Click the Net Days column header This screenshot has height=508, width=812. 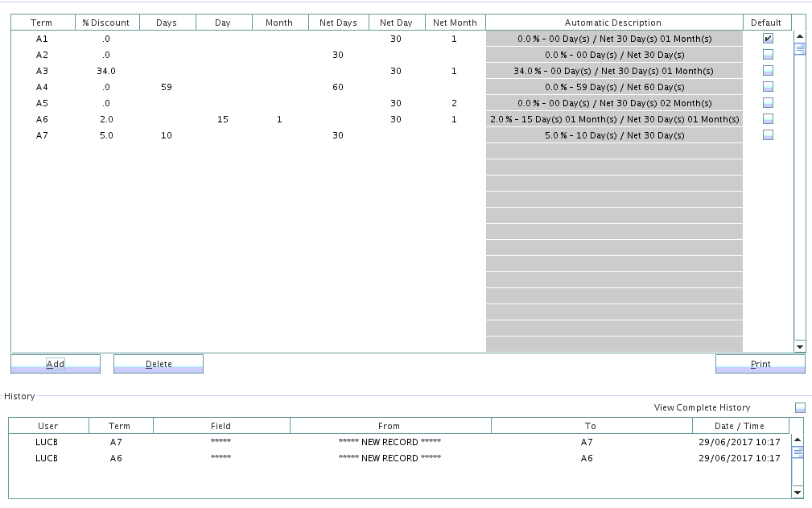338,23
